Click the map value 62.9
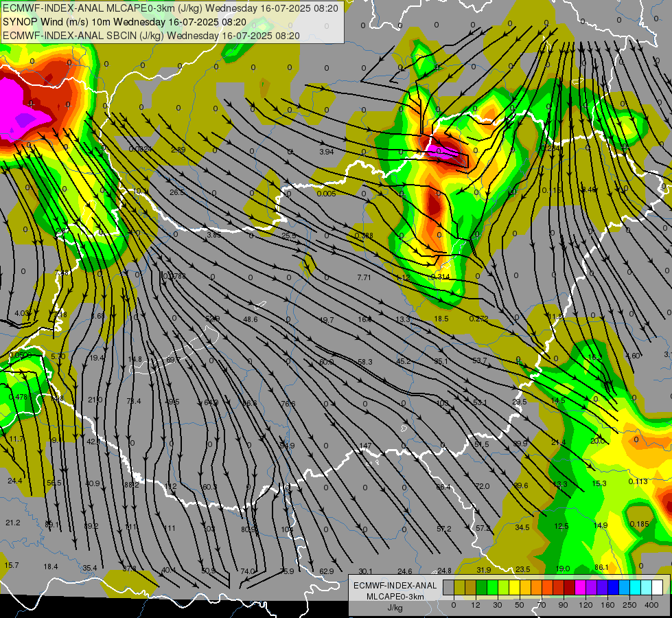Image resolution: width=672 pixels, height=618 pixels. (x=327, y=571)
